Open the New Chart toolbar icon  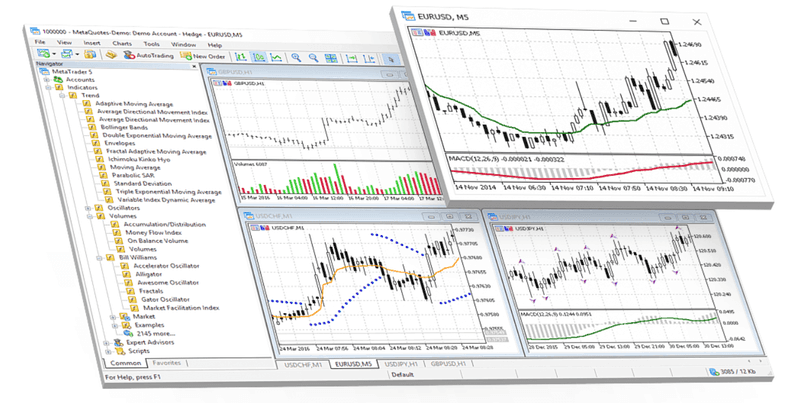coord(43,53)
